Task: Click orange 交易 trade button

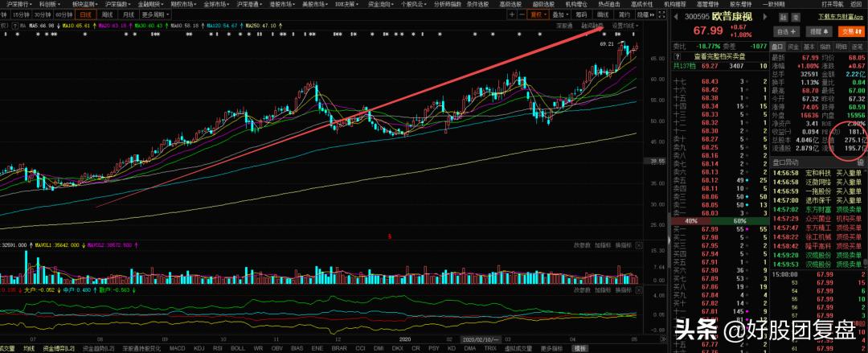Action: pos(853,31)
